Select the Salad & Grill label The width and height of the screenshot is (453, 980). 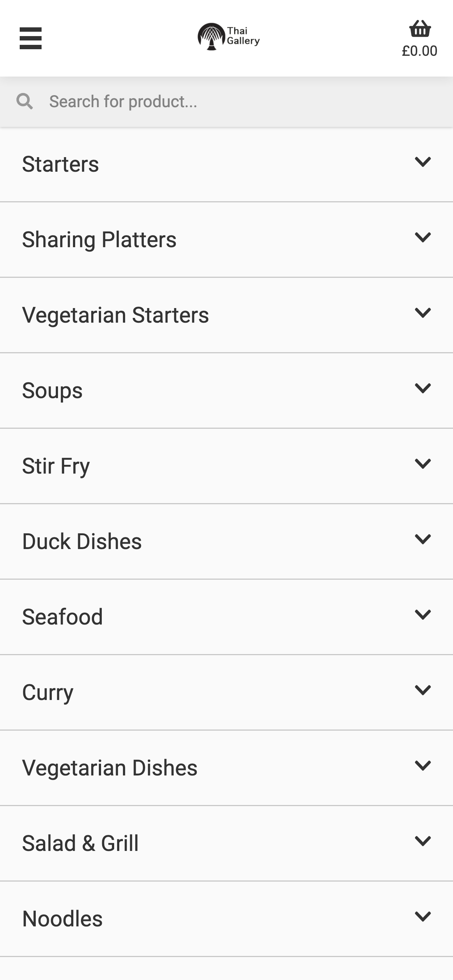coord(80,843)
